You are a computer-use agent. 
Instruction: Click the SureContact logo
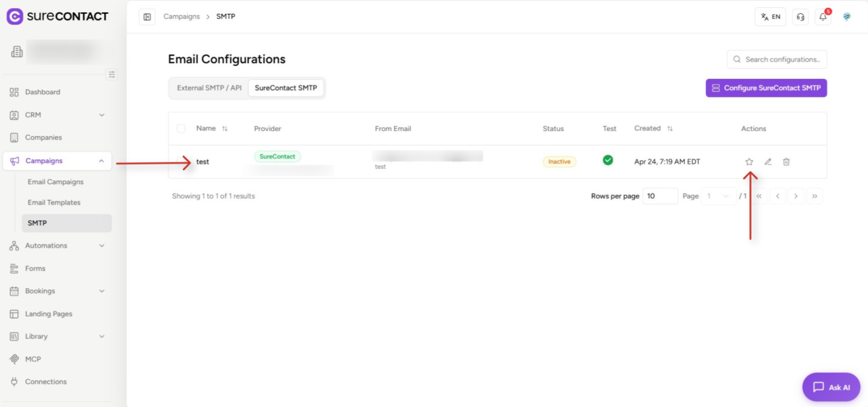click(x=58, y=16)
